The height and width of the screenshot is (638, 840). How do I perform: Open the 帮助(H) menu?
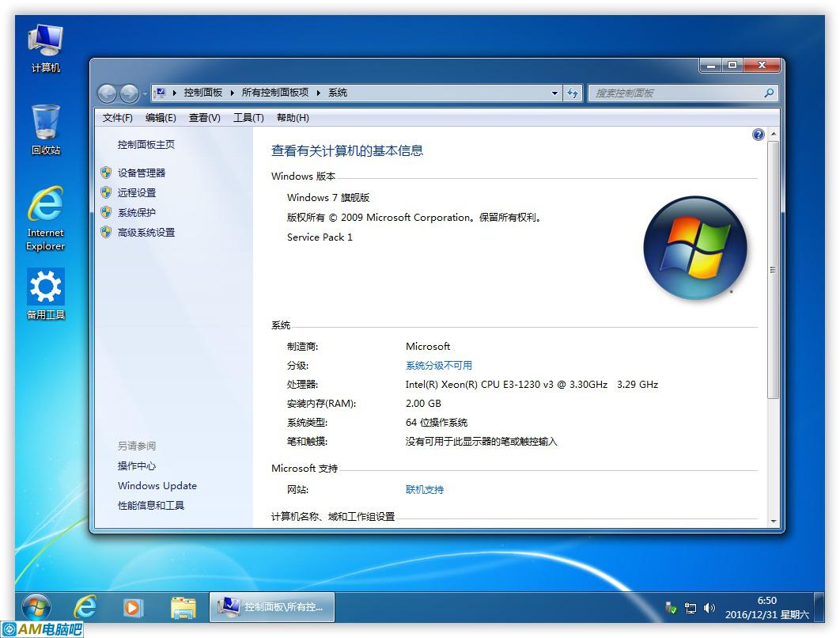[293, 117]
